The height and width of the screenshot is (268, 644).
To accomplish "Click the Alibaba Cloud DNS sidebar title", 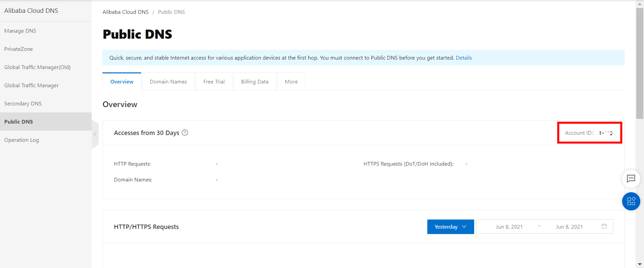I will (31, 10).
